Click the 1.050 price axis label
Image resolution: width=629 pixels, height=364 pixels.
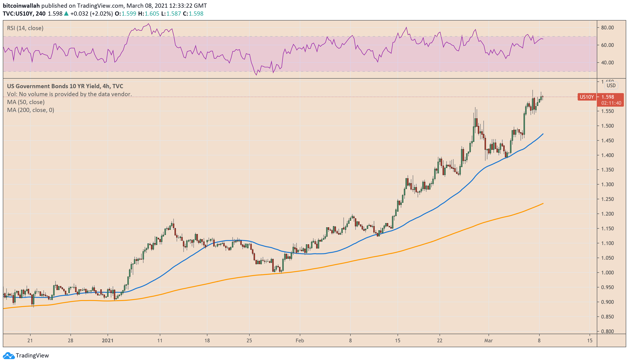(x=608, y=258)
